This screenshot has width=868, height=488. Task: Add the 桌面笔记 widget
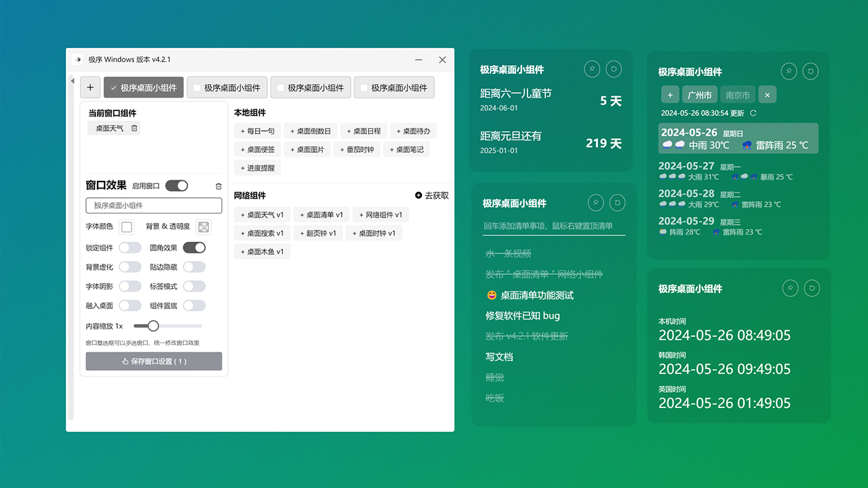click(x=406, y=150)
